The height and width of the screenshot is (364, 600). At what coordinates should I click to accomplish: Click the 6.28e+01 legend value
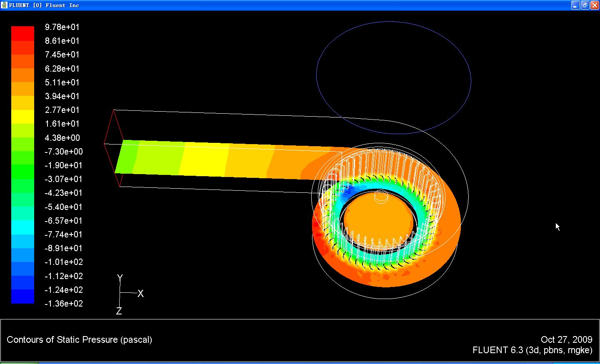pos(62,69)
